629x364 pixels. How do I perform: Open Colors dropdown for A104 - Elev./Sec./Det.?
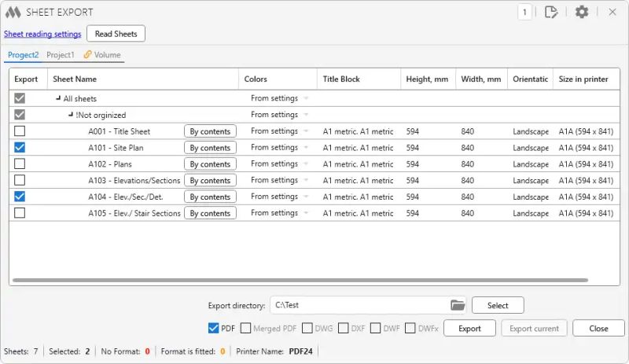[306, 197]
